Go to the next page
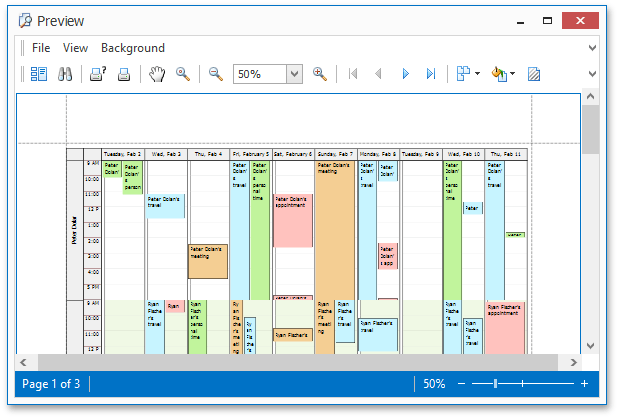 (405, 74)
